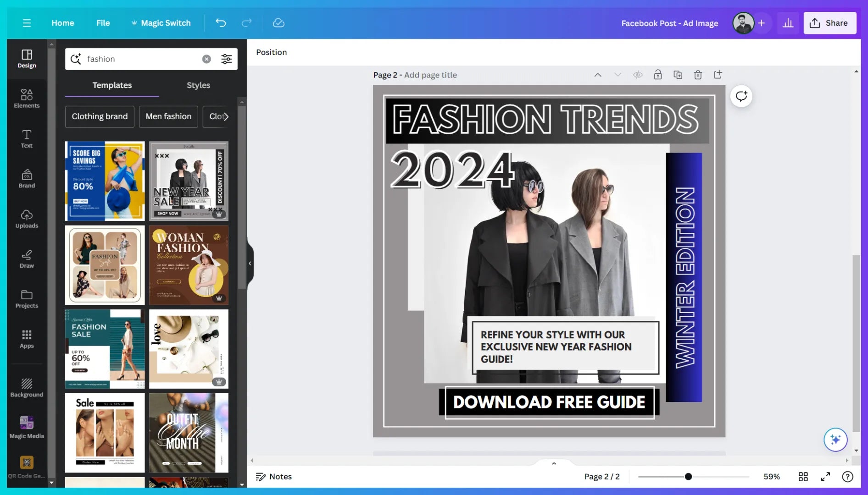This screenshot has width=868, height=495.
Task: Add a comment on the design
Action: click(741, 96)
